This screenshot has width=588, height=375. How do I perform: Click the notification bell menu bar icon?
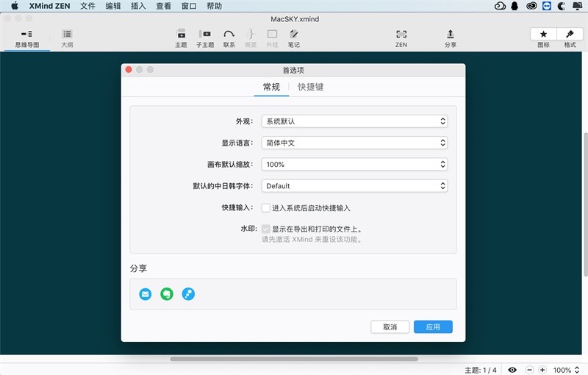click(515, 6)
